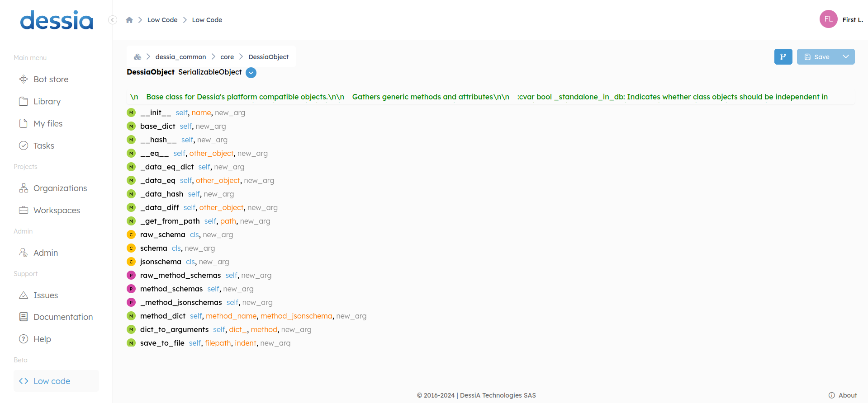Select the base_dict method row
The width and height of the screenshot is (868, 403).
point(176,126)
